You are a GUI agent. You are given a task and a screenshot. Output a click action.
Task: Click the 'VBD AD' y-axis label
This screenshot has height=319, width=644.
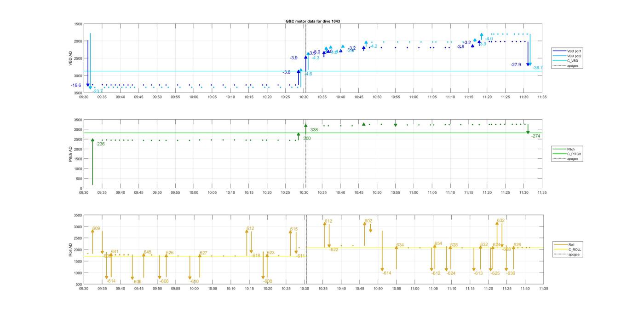(x=71, y=58)
